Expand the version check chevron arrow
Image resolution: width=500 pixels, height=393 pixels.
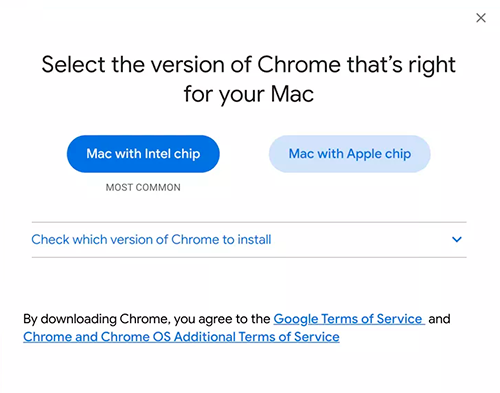click(457, 239)
